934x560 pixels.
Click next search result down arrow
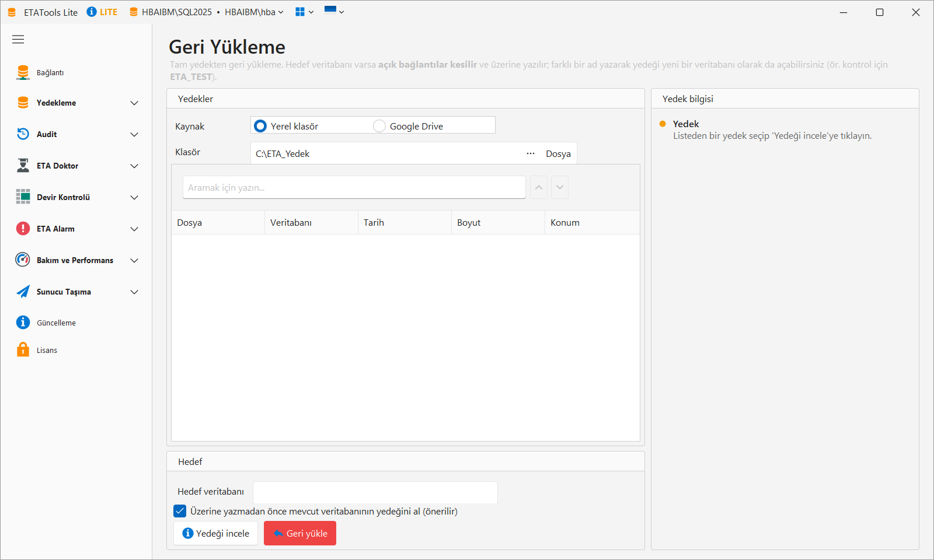[560, 187]
